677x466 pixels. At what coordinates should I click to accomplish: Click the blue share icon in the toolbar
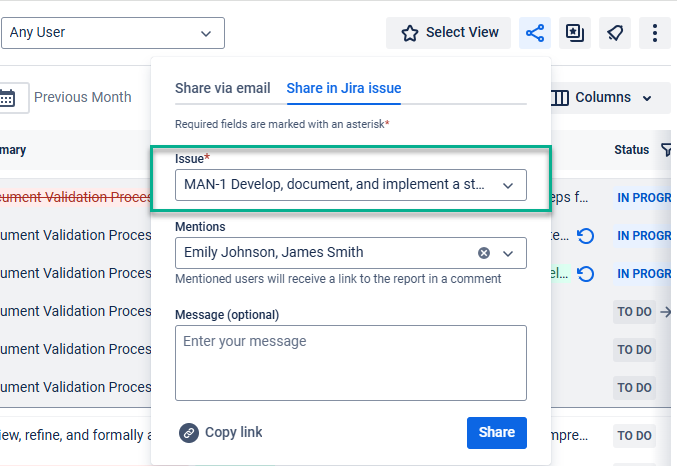tap(535, 33)
